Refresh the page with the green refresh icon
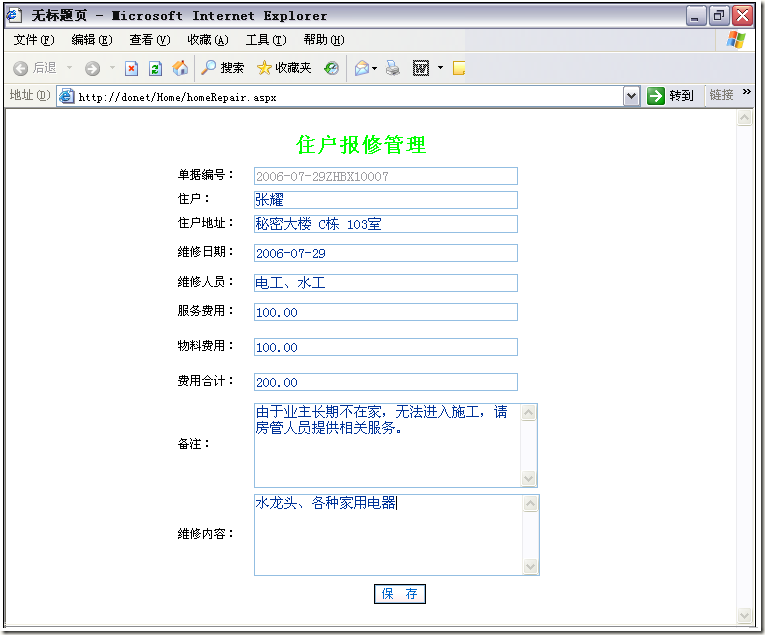Image resolution: width=765 pixels, height=635 pixels. (x=155, y=68)
